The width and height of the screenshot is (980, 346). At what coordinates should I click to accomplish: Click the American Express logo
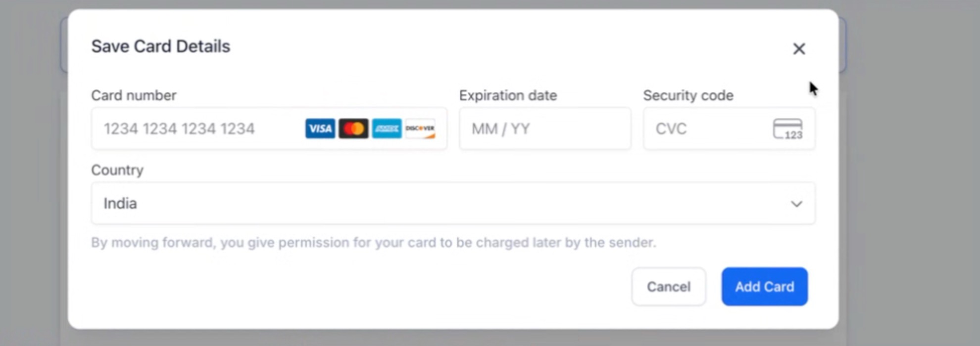(387, 129)
